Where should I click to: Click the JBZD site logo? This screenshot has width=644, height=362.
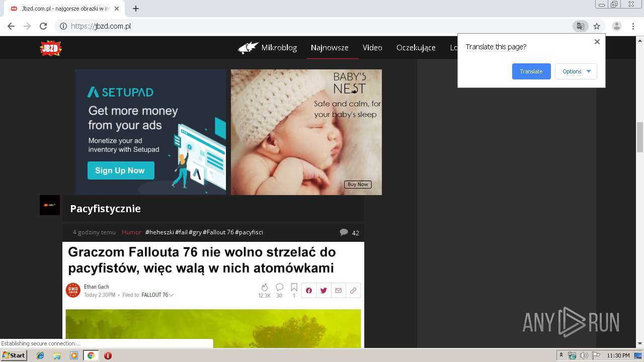pyautogui.click(x=51, y=48)
